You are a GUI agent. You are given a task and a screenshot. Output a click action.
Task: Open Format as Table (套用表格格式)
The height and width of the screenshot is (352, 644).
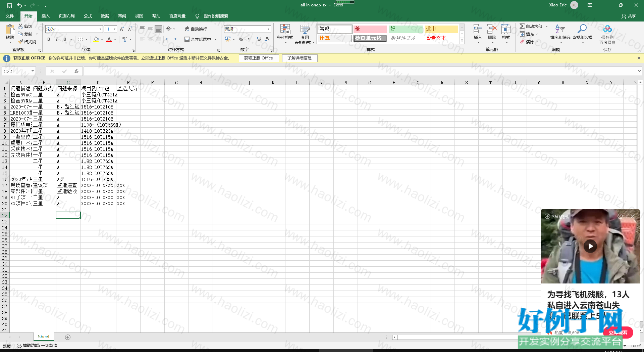(305, 34)
